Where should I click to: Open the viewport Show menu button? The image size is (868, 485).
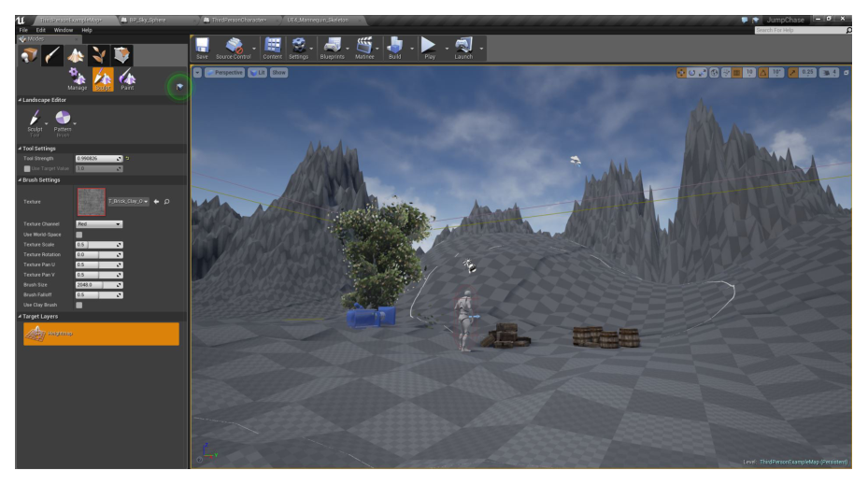click(x=279, y=73)
